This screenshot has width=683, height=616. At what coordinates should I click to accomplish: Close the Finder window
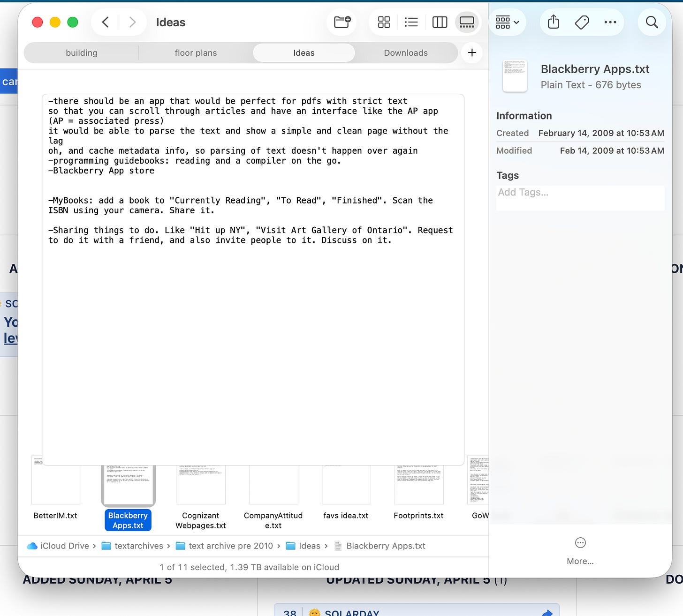click(x=37, y=22)
